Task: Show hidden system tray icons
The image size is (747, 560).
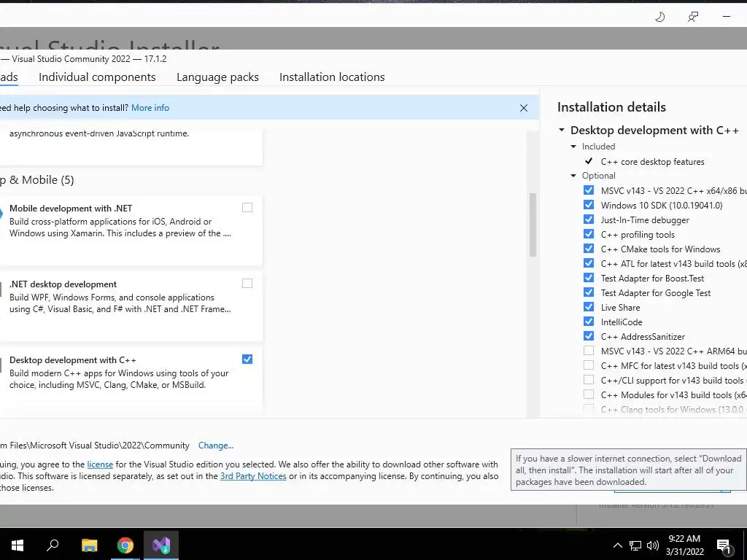Action: coord(617,545)
